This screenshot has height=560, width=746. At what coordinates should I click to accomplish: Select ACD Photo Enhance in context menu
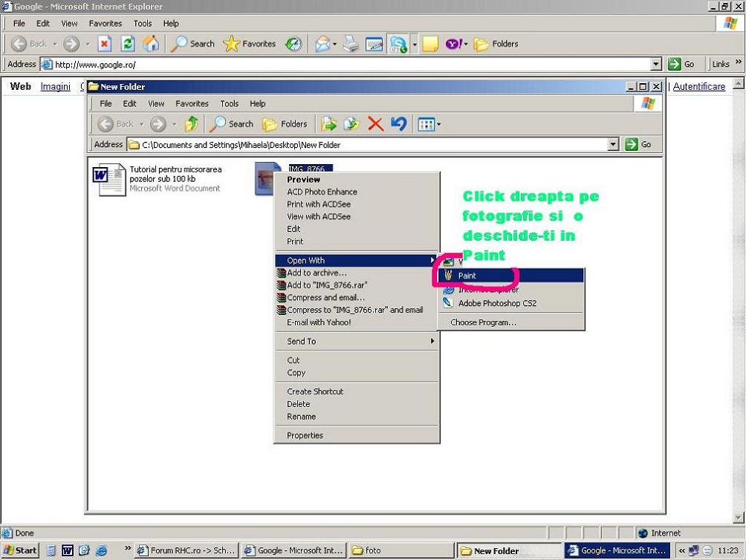[357, 192]
